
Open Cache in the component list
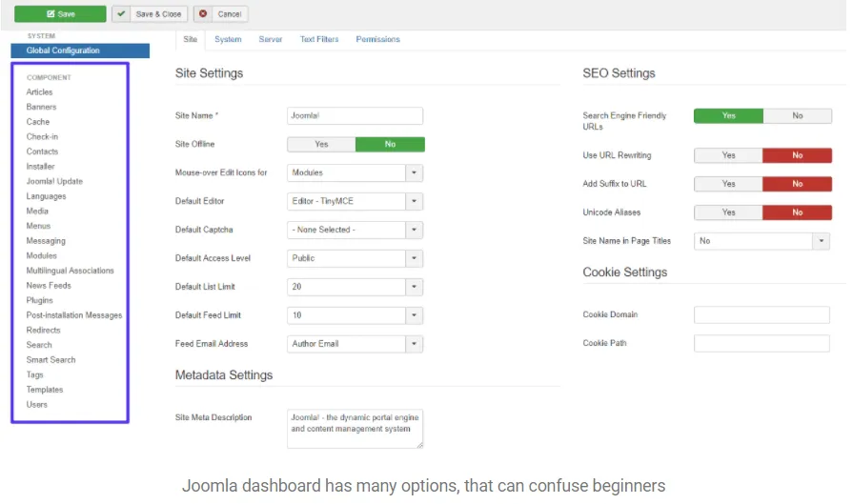coord(38,122)
